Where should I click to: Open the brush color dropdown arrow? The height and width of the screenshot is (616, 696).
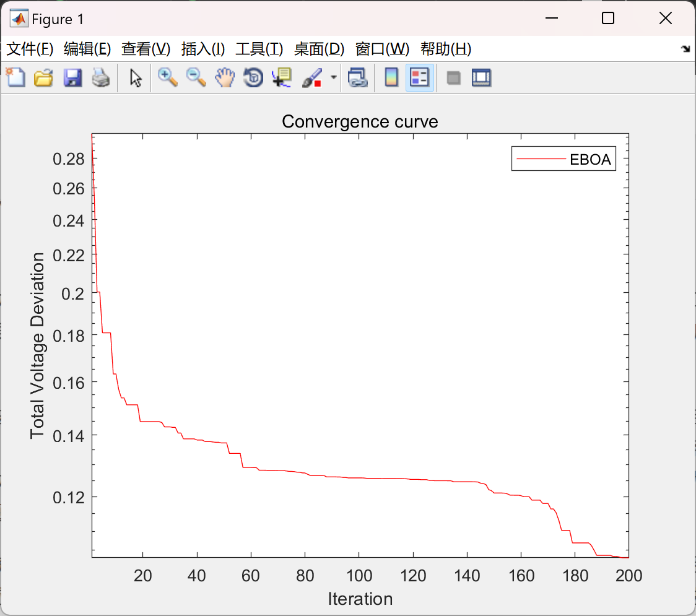point(334,77)
